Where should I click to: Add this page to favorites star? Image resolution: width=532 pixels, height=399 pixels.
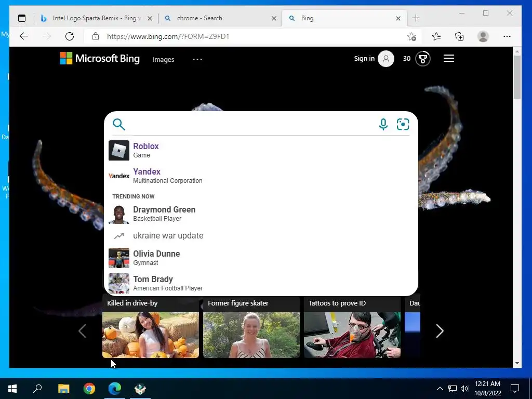[411, 36]
